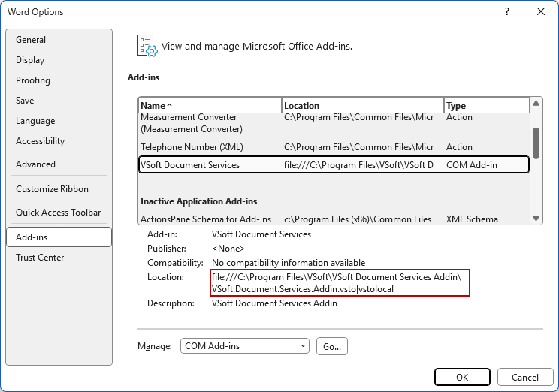This screenshot has height=392, width=559.
Task: Click the Go... button
Action: pyautogui.click(x=332, y=346)
